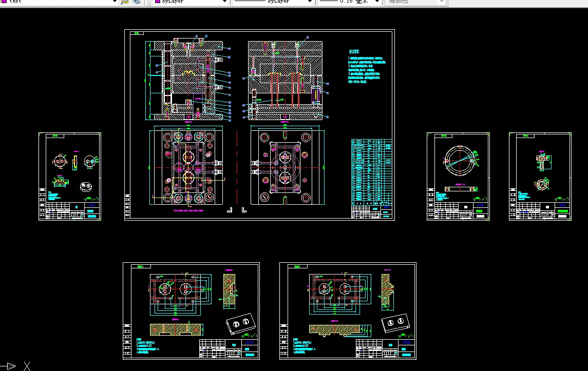The height and width of the screenshot is (371, 588).
Task: Expand the color control ByLayer dropdown arrow
Action: [224, 2]
